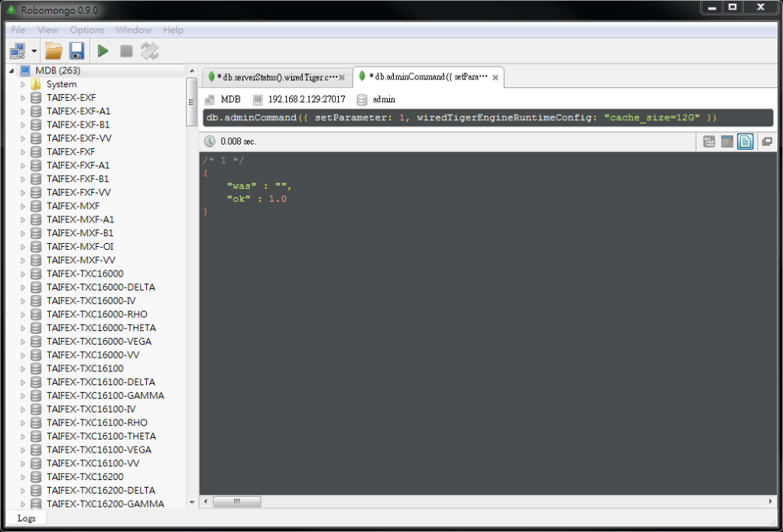Viewport: 783px width, 532px height.
Task: Click the server address 192.168.2.129:27017
Action: 307,99
